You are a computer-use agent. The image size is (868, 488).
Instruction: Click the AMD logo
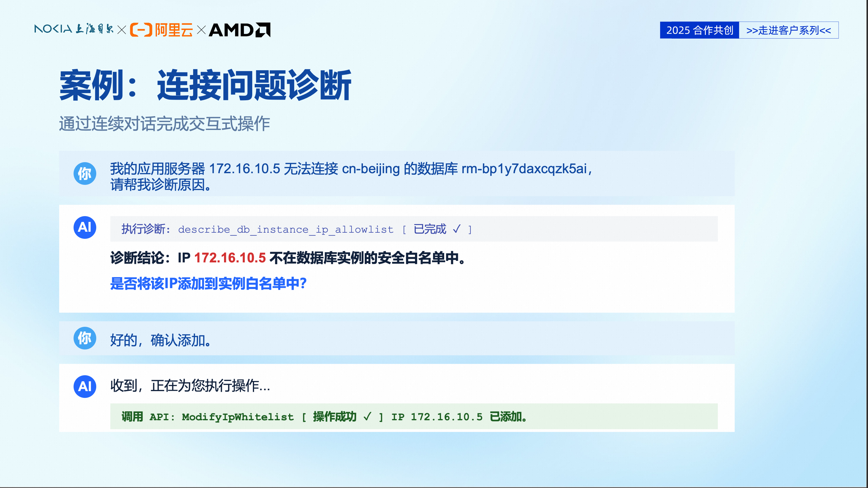click(239, 30)
